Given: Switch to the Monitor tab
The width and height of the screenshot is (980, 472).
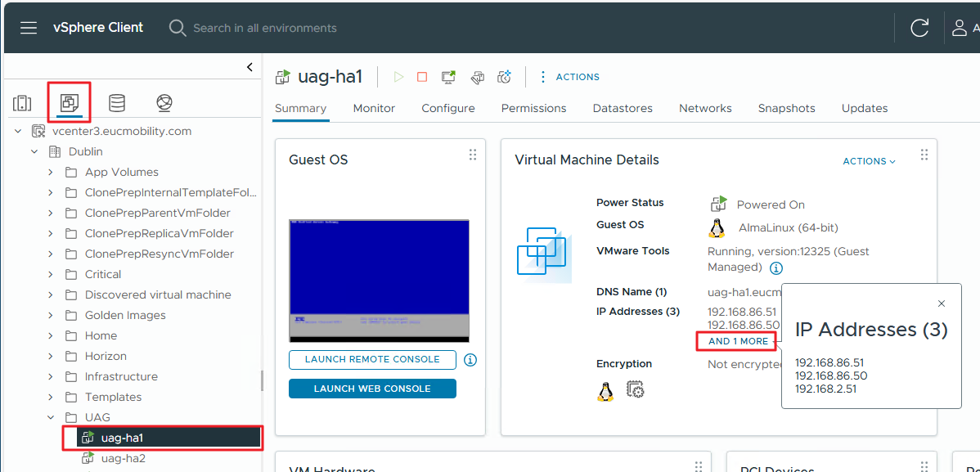Looking at the screenshot, I should pos(374,108).
